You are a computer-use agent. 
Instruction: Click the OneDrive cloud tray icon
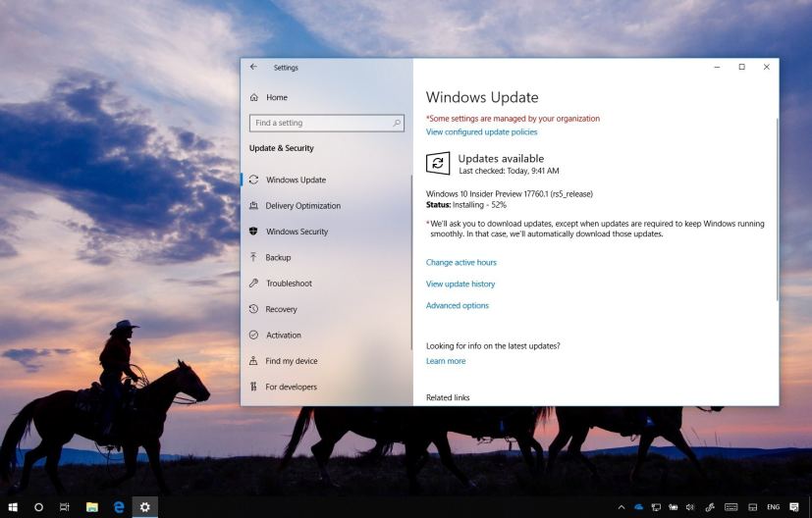point(638,507)
